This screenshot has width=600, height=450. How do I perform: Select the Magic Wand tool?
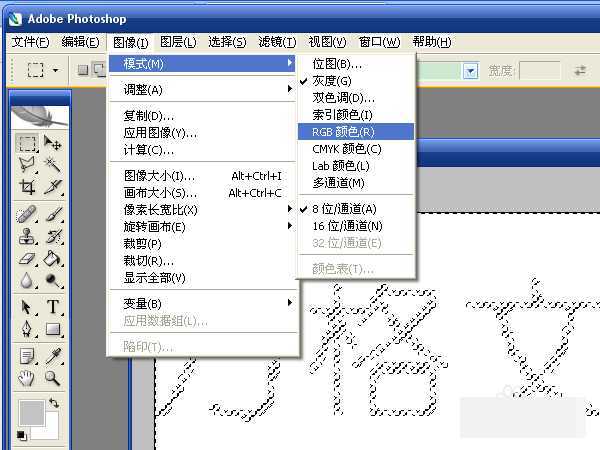point(52,165)
